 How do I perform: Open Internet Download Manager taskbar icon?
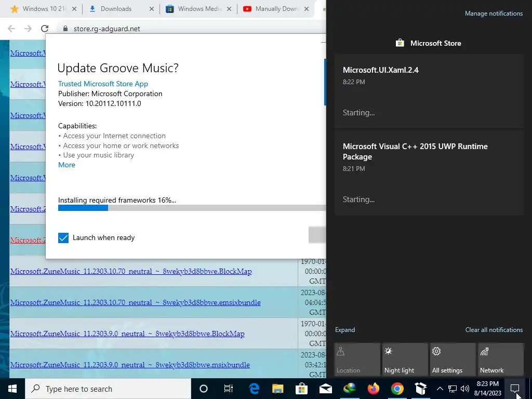coord(349,389)
